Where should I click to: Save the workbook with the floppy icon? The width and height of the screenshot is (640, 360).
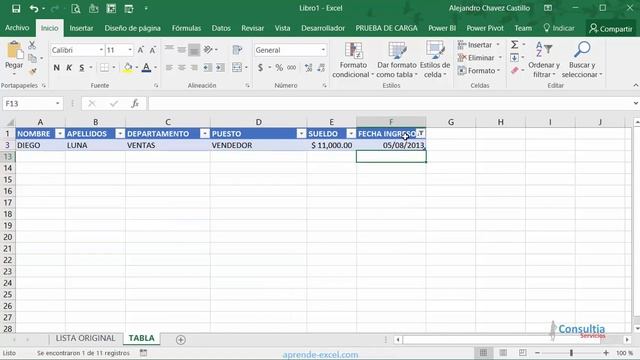click(x=16, y=9)
